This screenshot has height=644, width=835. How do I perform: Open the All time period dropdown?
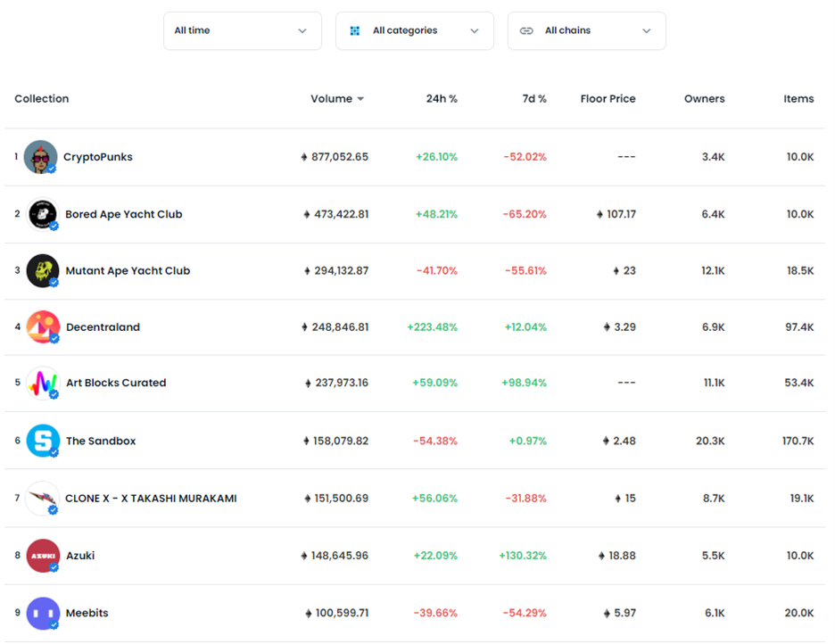pyautogui.click(x=242, y=31)
